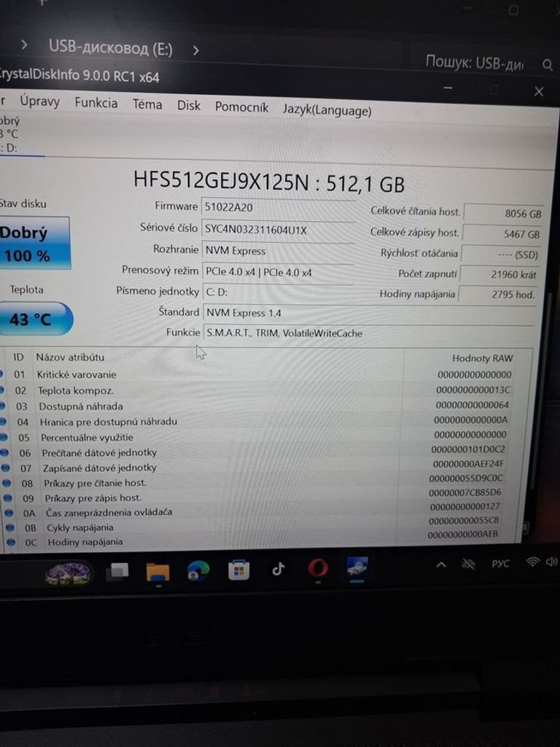
Task: Open the Jazyk(Language) menu
Action: (x=327, y=110)
